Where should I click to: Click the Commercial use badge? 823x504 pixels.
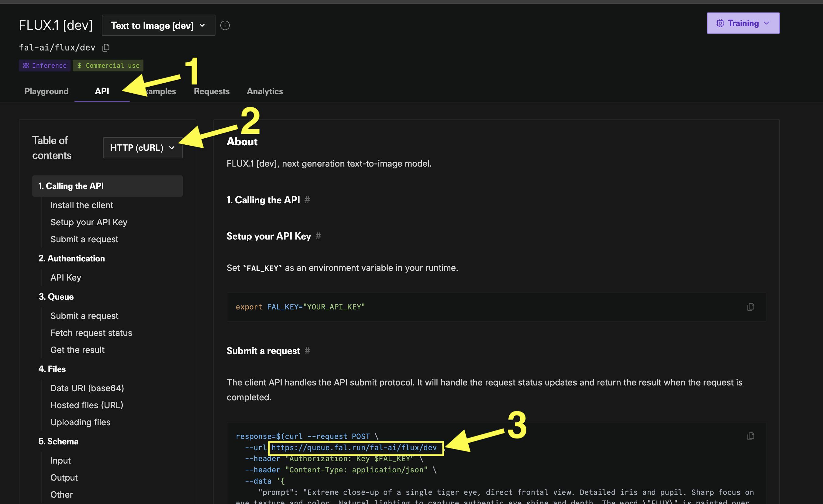click(x=108, y=65)
